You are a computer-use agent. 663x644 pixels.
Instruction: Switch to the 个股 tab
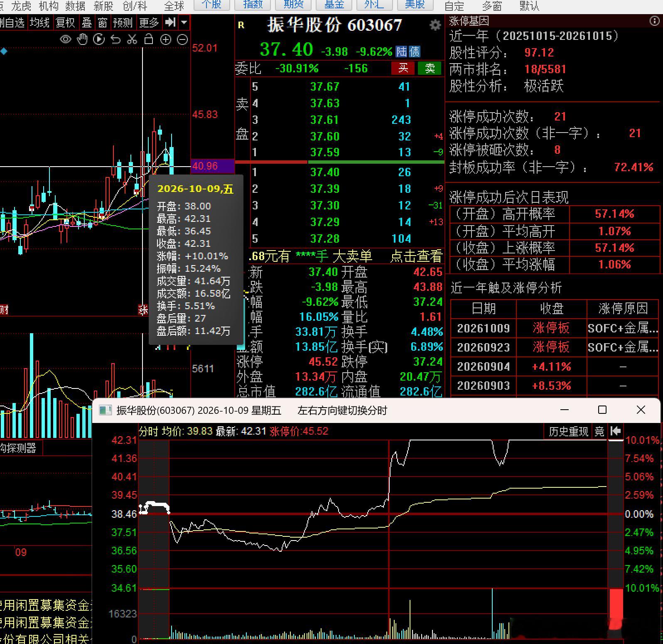coord(211,5)
